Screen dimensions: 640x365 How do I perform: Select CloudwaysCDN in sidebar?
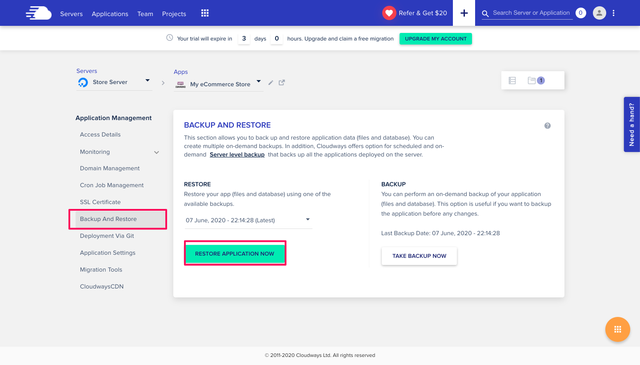coord(102,287)
